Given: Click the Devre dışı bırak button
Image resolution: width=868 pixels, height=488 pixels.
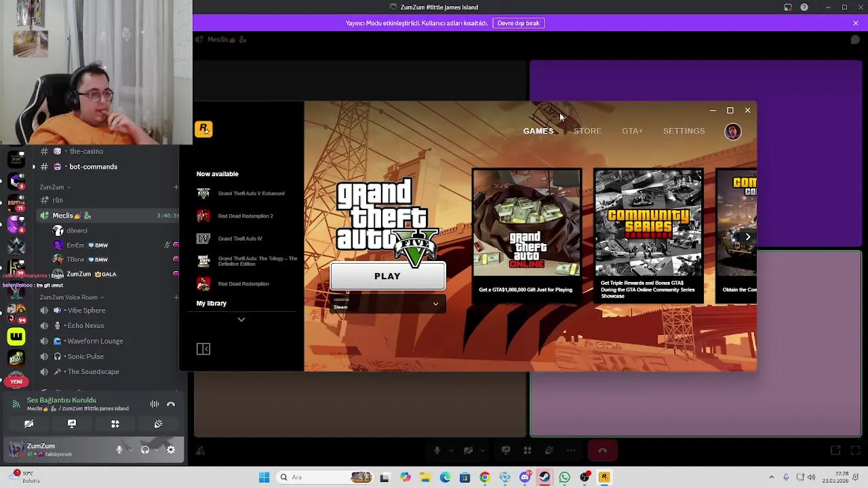Looking at the screenshot, I should pos(518,23).
